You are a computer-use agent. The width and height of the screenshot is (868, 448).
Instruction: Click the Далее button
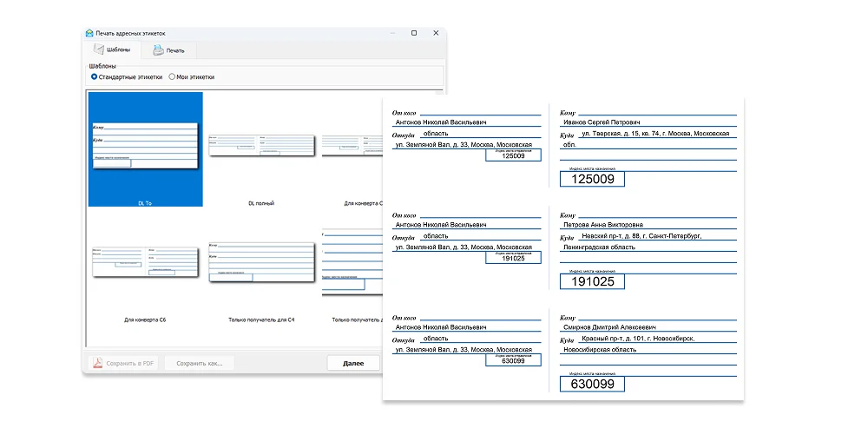coord(353,363)
